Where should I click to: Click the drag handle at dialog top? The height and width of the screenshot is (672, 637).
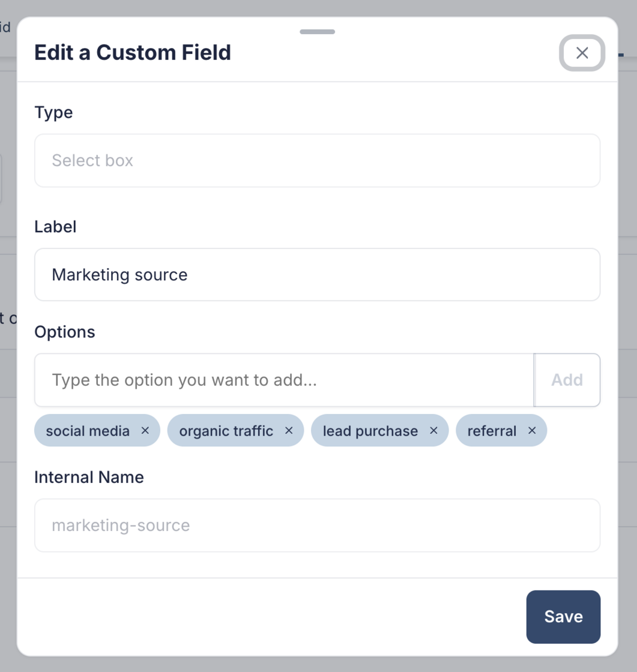(x=317, y=32)
